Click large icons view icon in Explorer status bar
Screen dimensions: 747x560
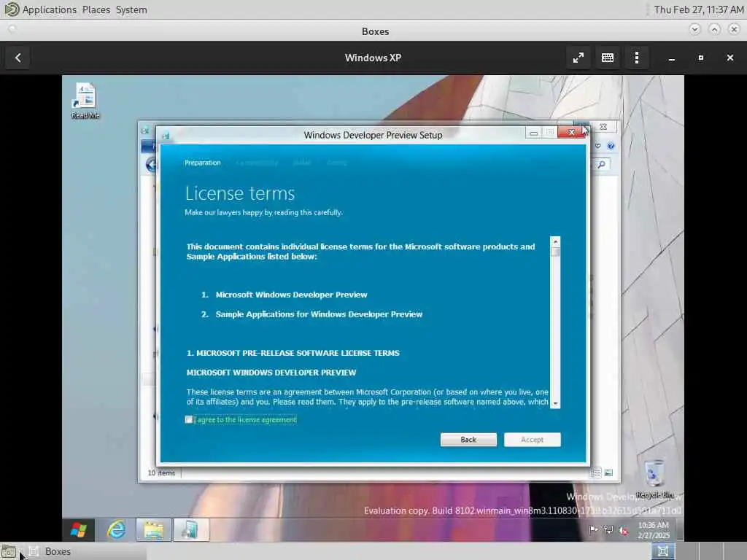[608, 472]
